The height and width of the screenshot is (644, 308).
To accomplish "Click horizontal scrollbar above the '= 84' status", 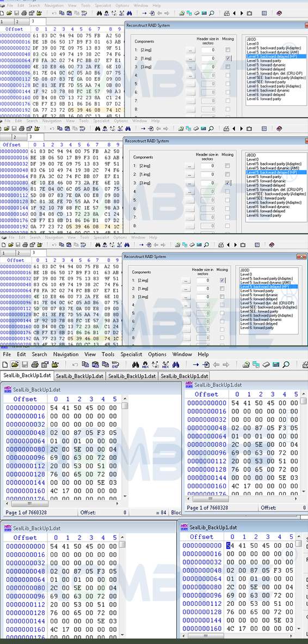I will click(61, 503).
